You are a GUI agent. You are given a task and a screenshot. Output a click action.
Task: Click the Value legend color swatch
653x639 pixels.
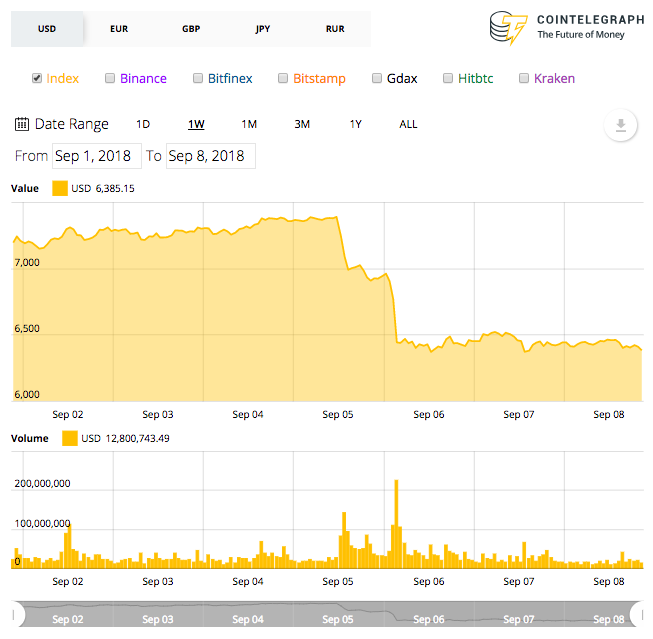tap(60, 188)
